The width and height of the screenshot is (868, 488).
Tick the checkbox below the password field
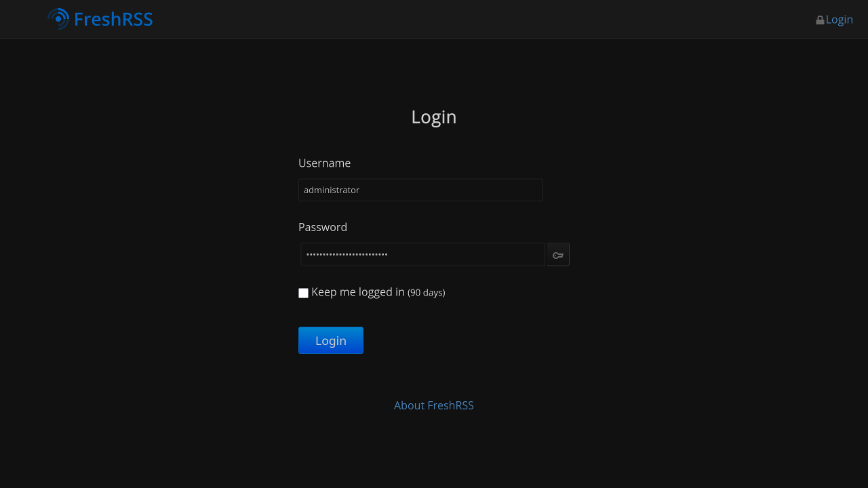point(303,293)
